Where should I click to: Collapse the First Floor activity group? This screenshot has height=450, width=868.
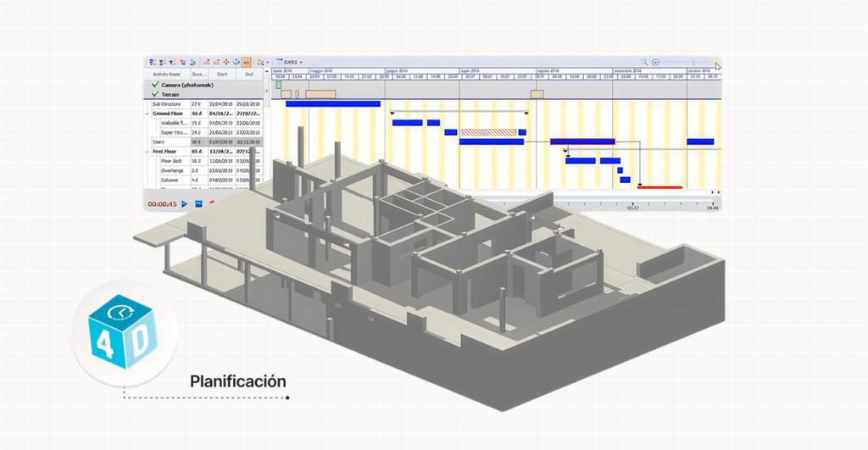point(147,152)
